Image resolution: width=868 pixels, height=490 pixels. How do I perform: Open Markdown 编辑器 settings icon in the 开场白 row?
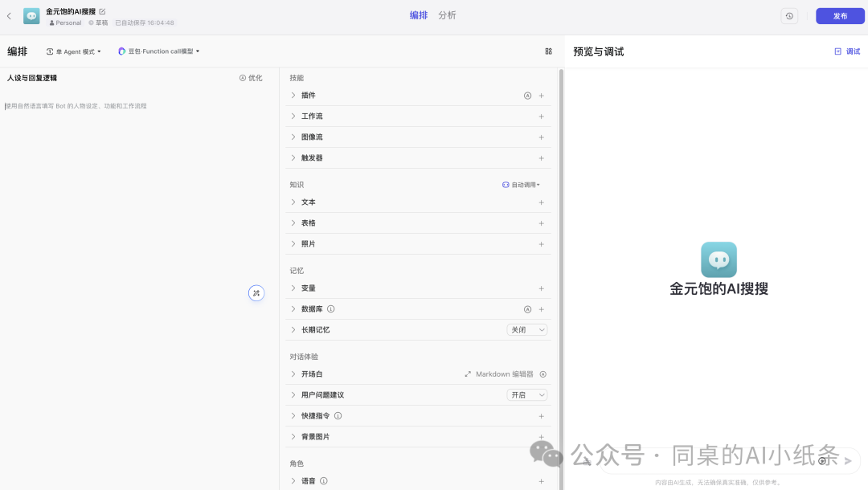[542, 374]
